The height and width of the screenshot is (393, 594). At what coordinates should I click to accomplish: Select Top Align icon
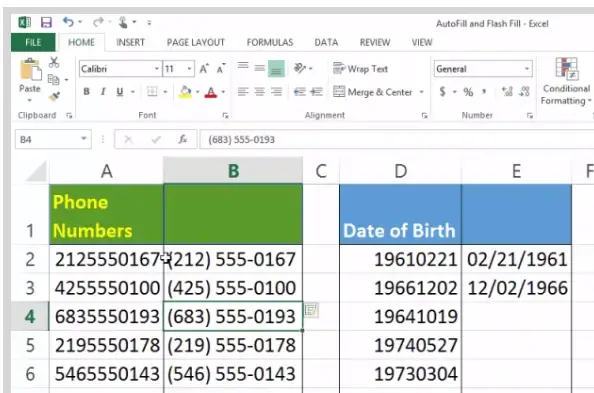[x=243, y=66]
